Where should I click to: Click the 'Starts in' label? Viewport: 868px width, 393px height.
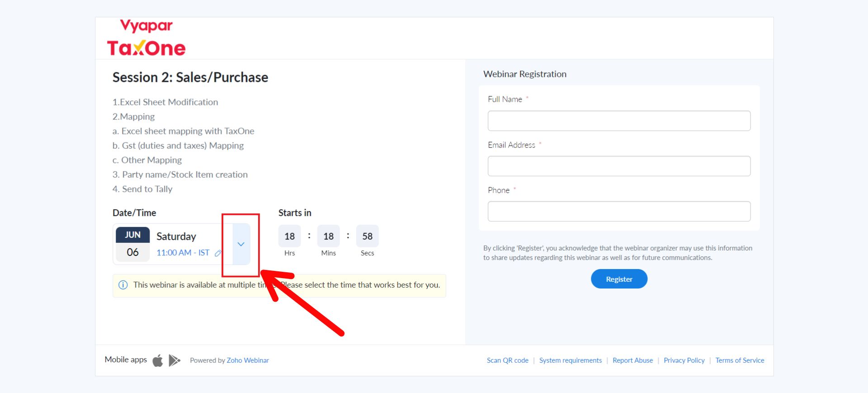(295, 213)
